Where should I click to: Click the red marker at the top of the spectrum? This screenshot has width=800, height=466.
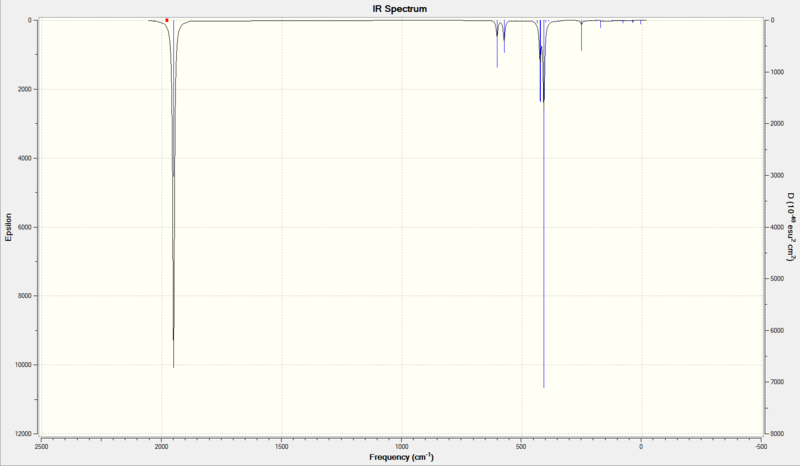coord(167,20)
